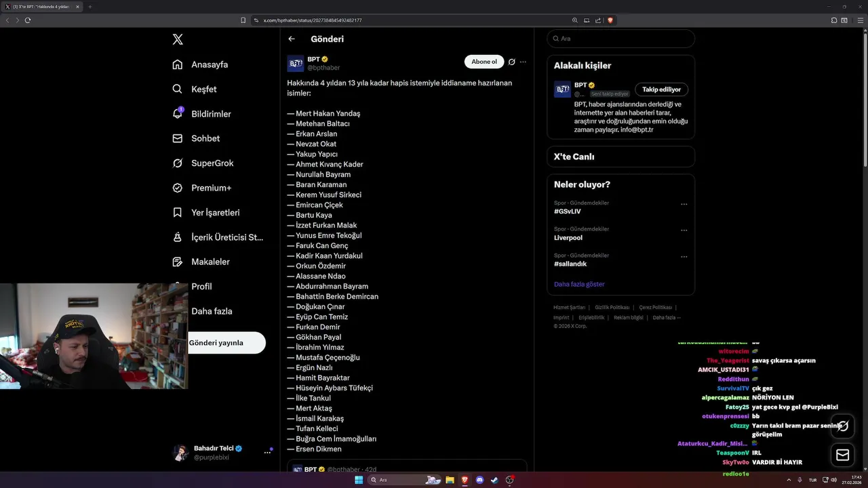Click the floating Grok button

[x=843, y=426]
